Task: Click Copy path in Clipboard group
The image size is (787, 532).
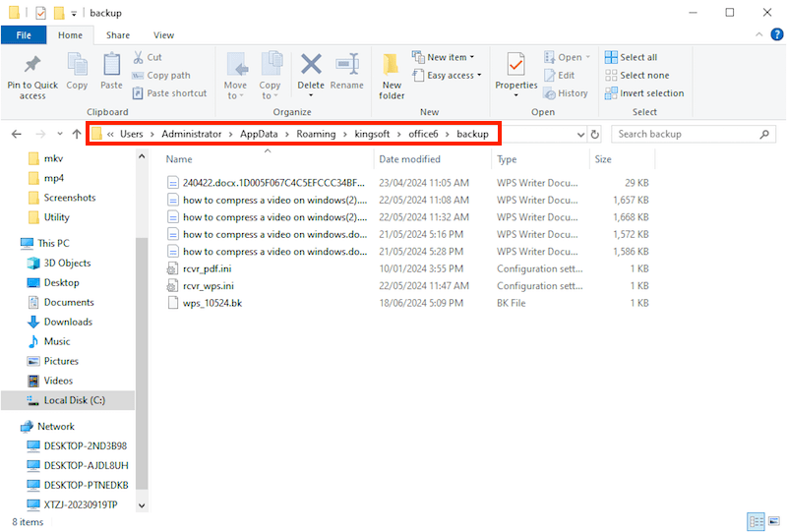Action: 161,76
